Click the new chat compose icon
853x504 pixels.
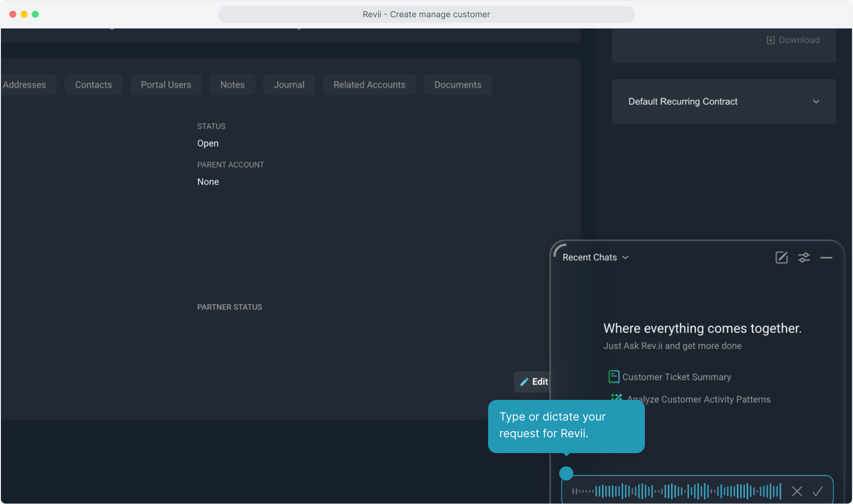(x=781, y=258)
